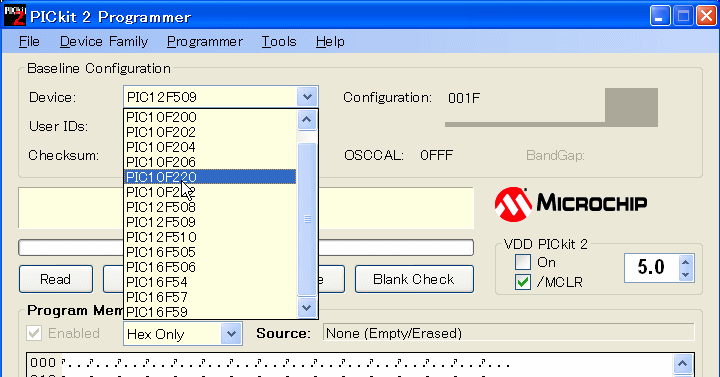Open the Device Family menu
The image size is (720, 377).
pos(104,42)
